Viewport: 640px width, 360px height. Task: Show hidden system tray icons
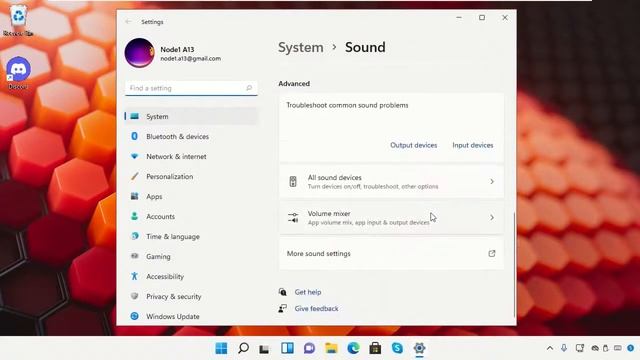coord(550,348)
